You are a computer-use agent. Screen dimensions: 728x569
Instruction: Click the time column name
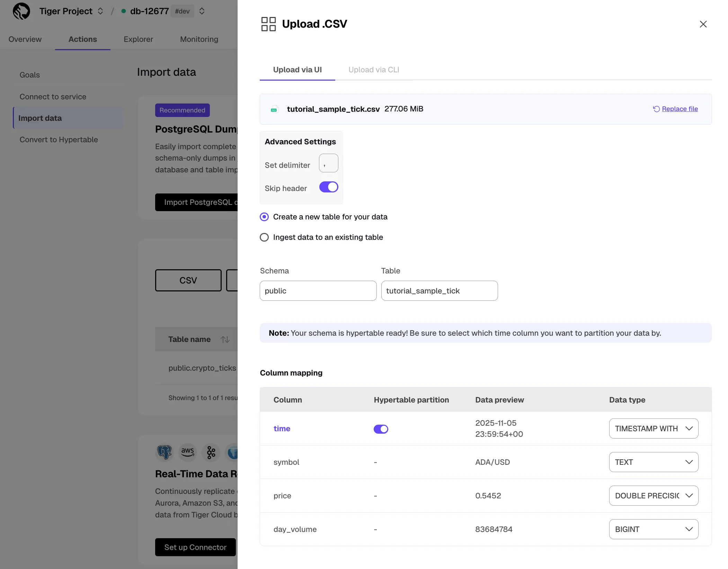(x=282, y=428)
